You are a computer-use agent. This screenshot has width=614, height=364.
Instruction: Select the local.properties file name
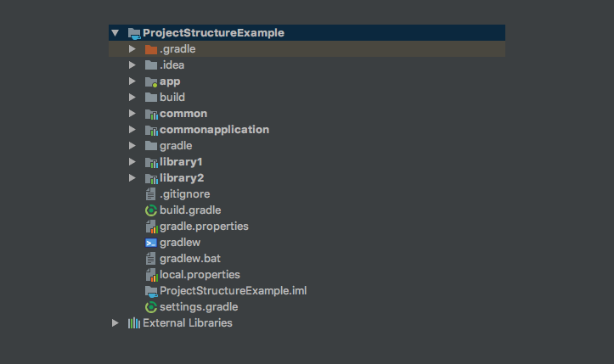point(200,275)
